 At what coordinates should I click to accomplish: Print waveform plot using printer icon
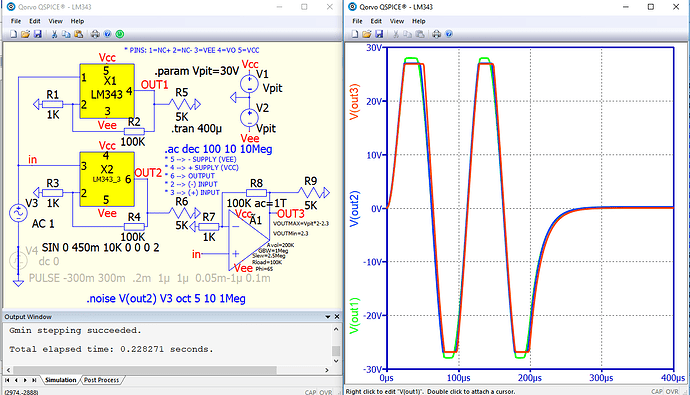(x=437, y=34)
